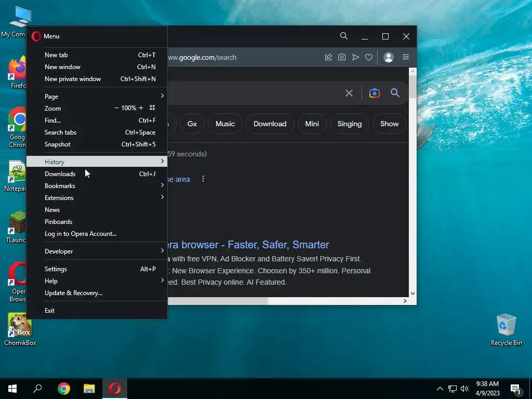
Task: Click the Opera taskbar icon
Action: pos(115,389)
